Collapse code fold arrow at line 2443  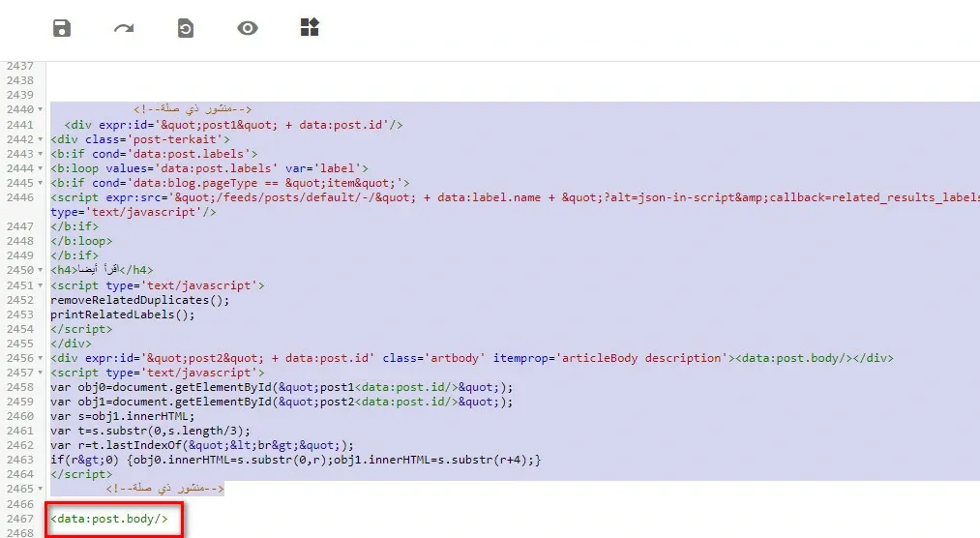[x=41, y=154]
